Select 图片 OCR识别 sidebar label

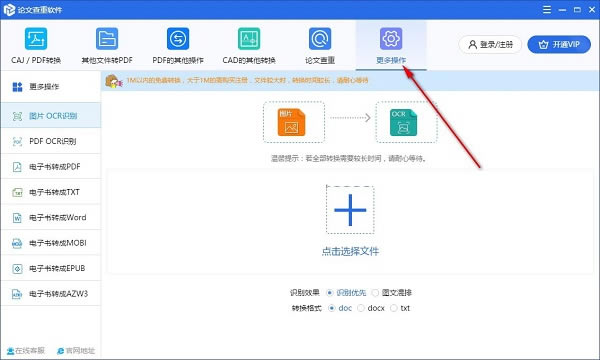53,116
